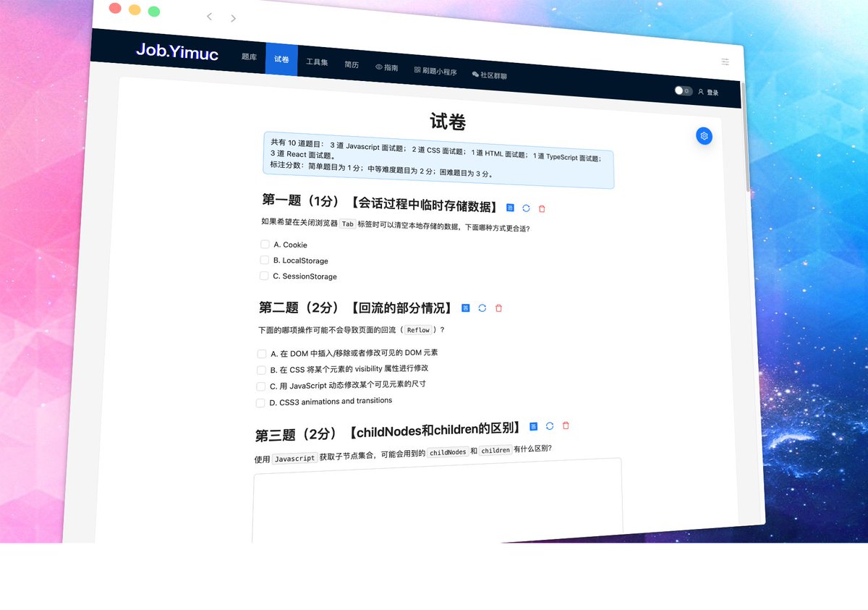The width and height of the screenshot is (868, 610).
Task: Click the 共有 10 道题目 info banner
Action: click(x=438, y=160)
